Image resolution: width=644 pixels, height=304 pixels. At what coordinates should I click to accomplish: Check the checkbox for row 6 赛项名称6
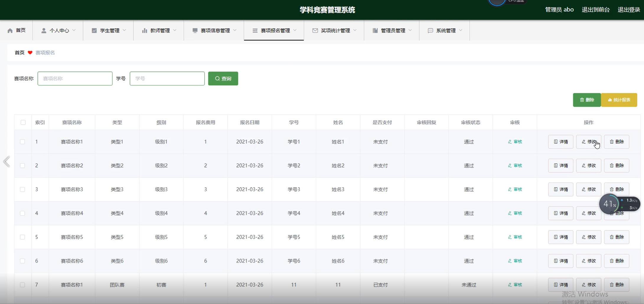pos(22,261)
